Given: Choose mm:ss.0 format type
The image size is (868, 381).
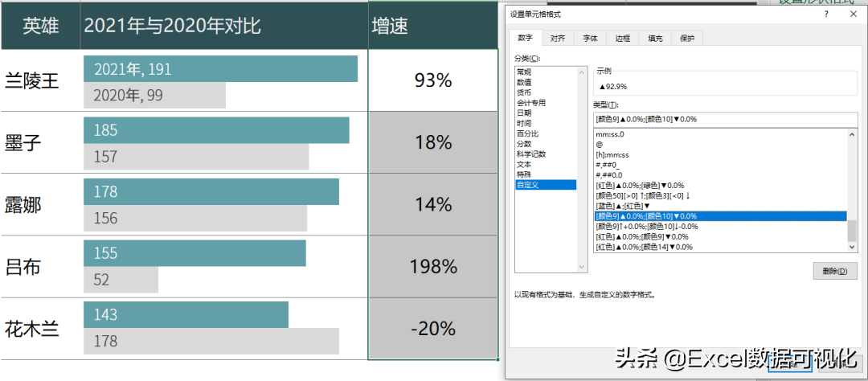Looking at the screenshot, I should point(720,134).
